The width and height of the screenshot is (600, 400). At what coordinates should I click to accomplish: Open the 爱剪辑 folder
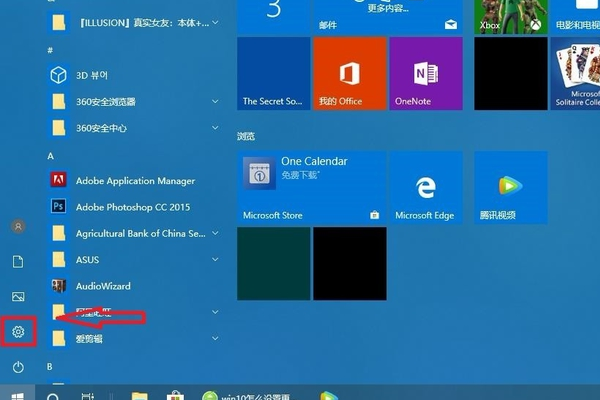tap(134, 338)
